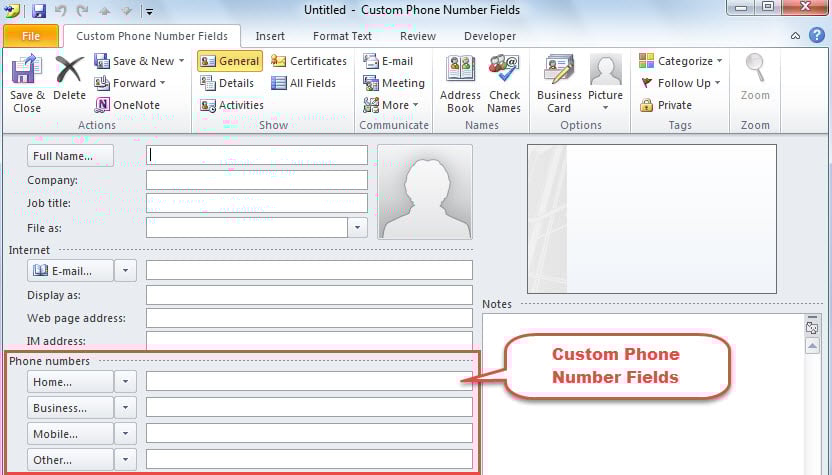Open the Address Book
The image size is (832, 475).
(x=460, y=82)
